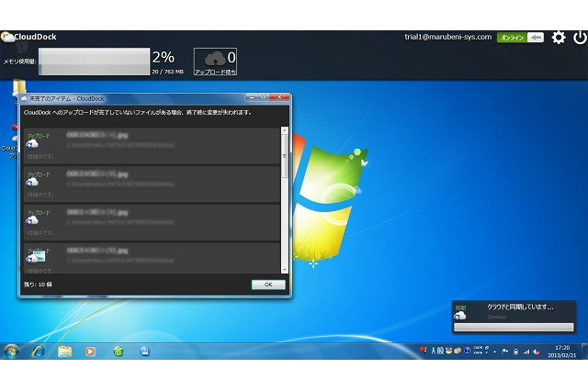Click the sync cloud icon in notification popup
This screenshot has height=391, width=588.
click(460, 316)
